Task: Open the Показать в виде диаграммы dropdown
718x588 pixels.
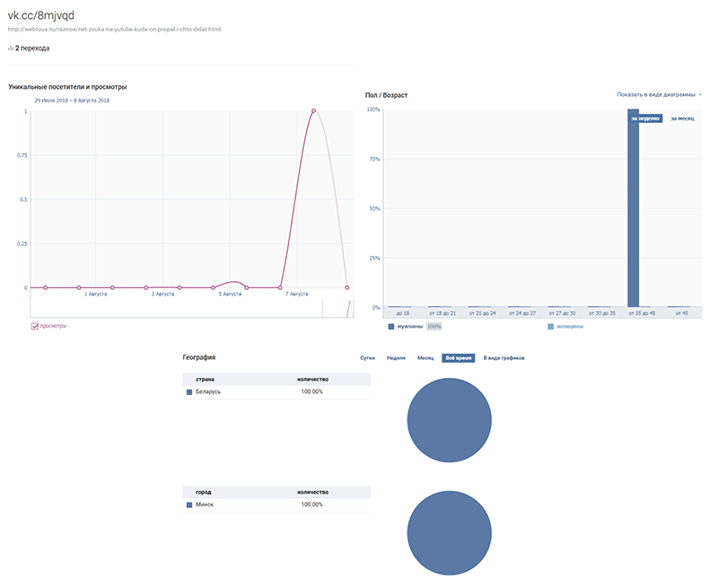Action: pos(656,94)
